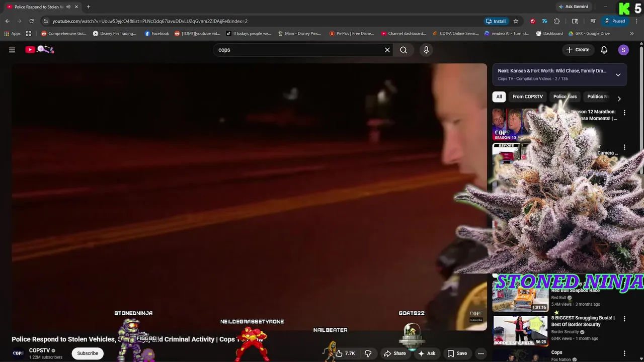Open options for the Cops Fox Nation video
This screenshot has width=644, height=362.
[624, 353]
